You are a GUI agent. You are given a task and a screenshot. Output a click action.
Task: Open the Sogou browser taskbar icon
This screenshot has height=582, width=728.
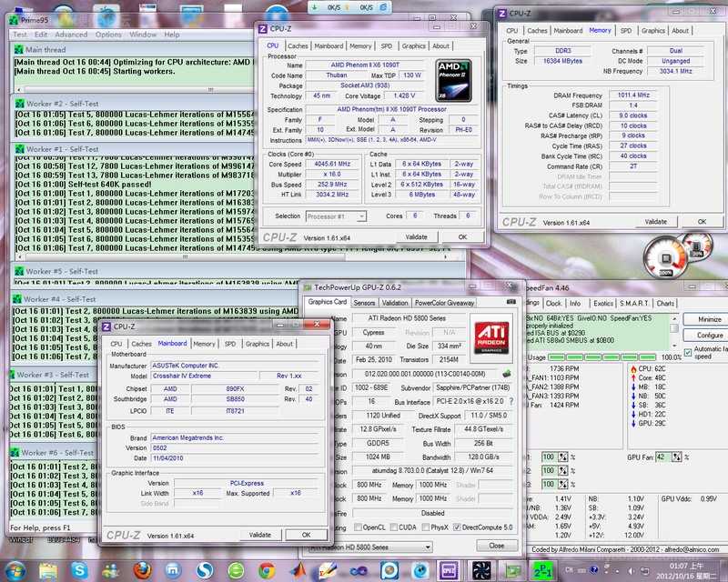(204, 570)
